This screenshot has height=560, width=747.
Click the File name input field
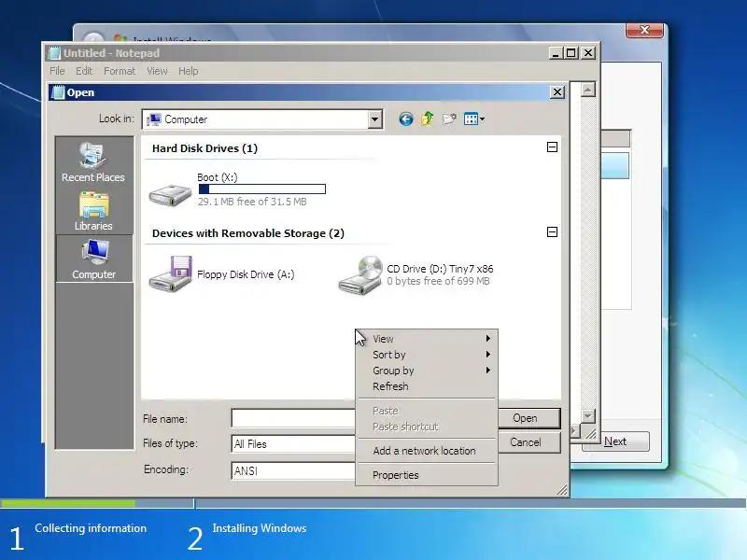[293, 418]
